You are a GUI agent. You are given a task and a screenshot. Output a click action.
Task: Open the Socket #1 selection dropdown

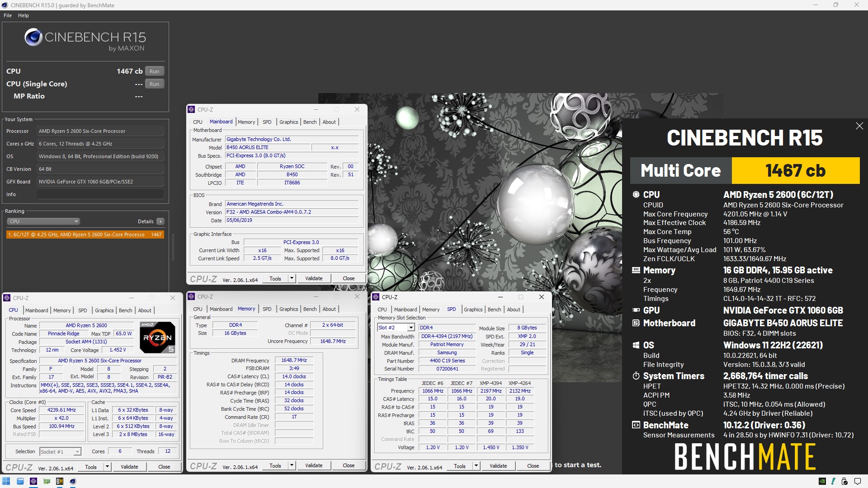pyautogui.click(x=77, y=452)
